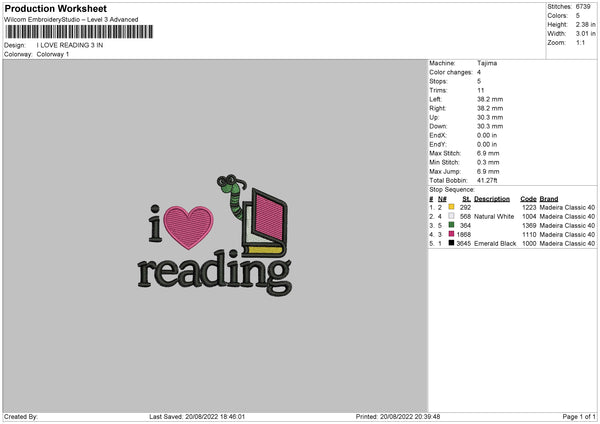Image resolution: width=600 pixels, height=424 pixels.
Task: Click the Colors value 5
Action: [x=578, y=16]
